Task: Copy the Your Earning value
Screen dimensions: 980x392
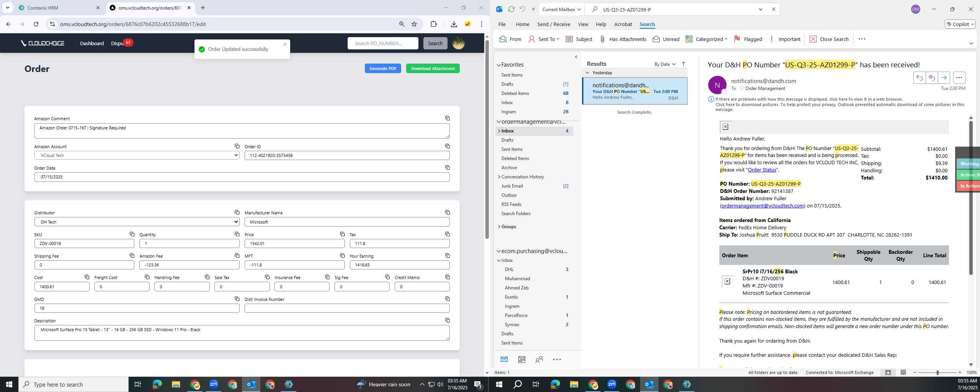Action: (x=447, y=255)
